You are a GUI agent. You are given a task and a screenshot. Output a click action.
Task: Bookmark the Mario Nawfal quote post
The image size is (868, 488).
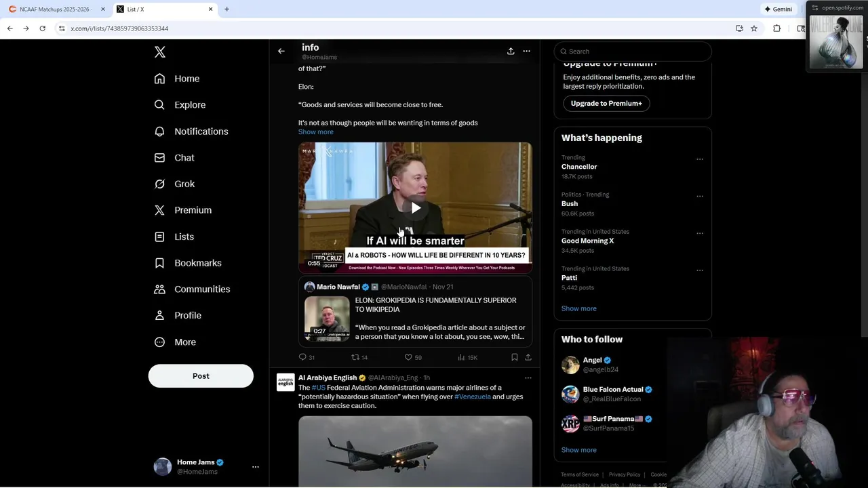click(515, 357)
